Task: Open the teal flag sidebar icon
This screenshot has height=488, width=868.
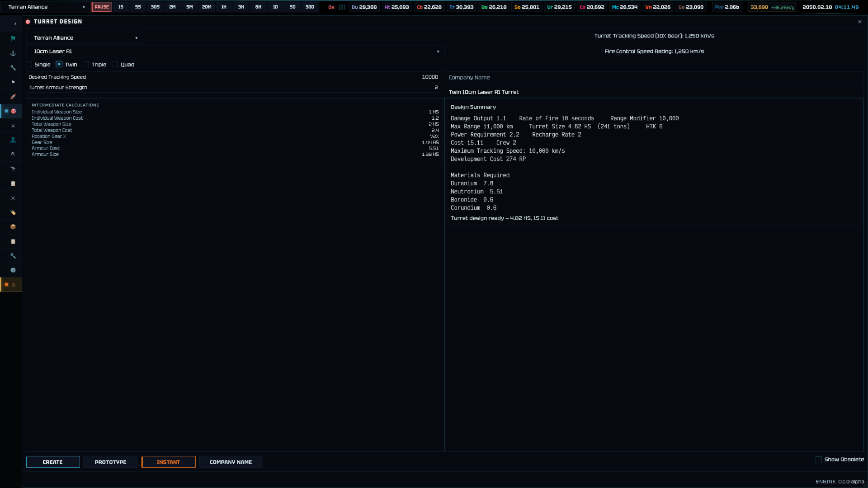Action: (13, 38)
